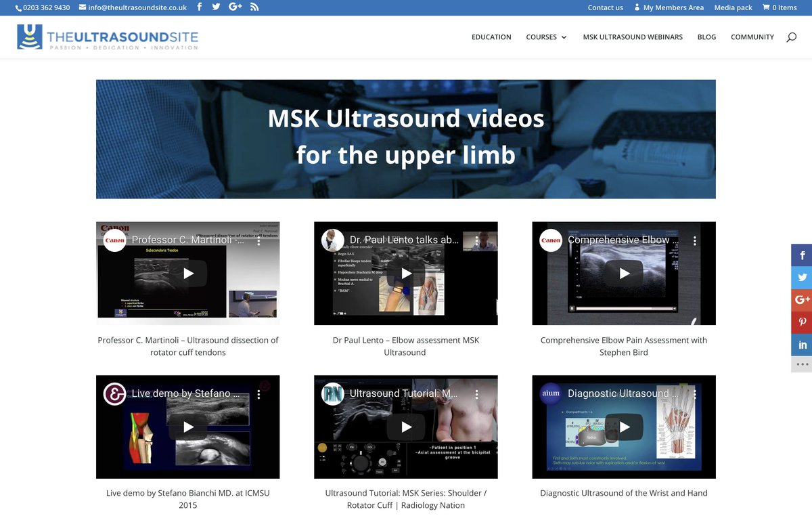The height and width of the screenshot is (516, 812).
Task: Open MSK Ultrasound Webinars menu item
Action: [633, 37]
